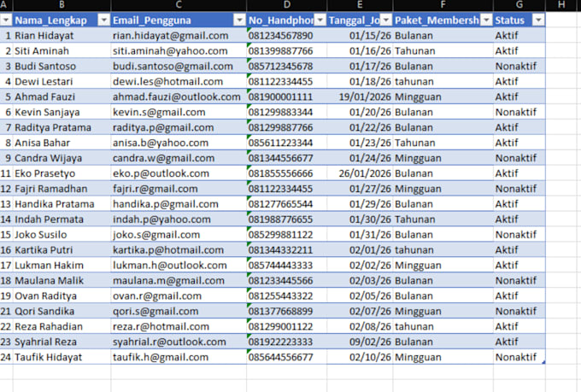Open filter dropdown for Tanggal_Join column
The width and height of the screenshot is (581, 392).
[x=386, y=20]
